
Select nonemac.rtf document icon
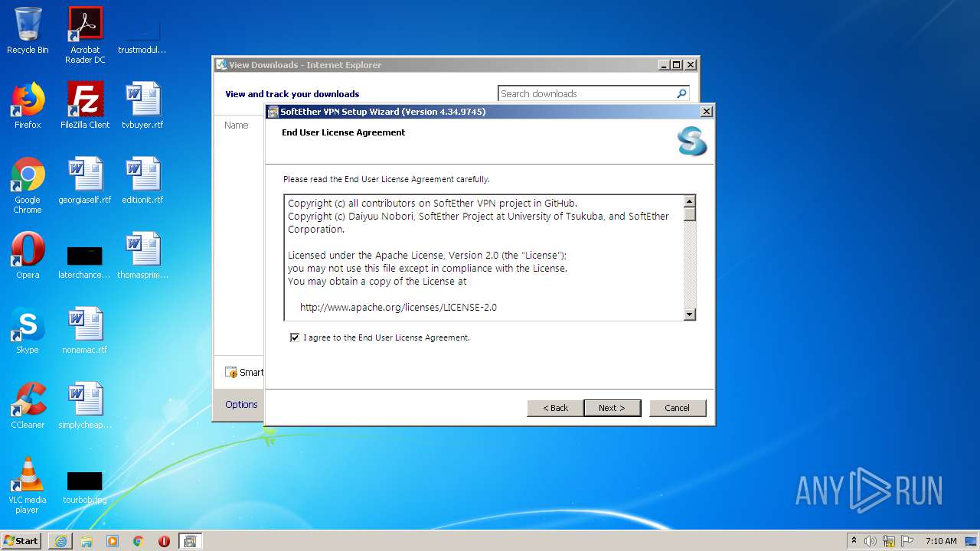(85, 331)
